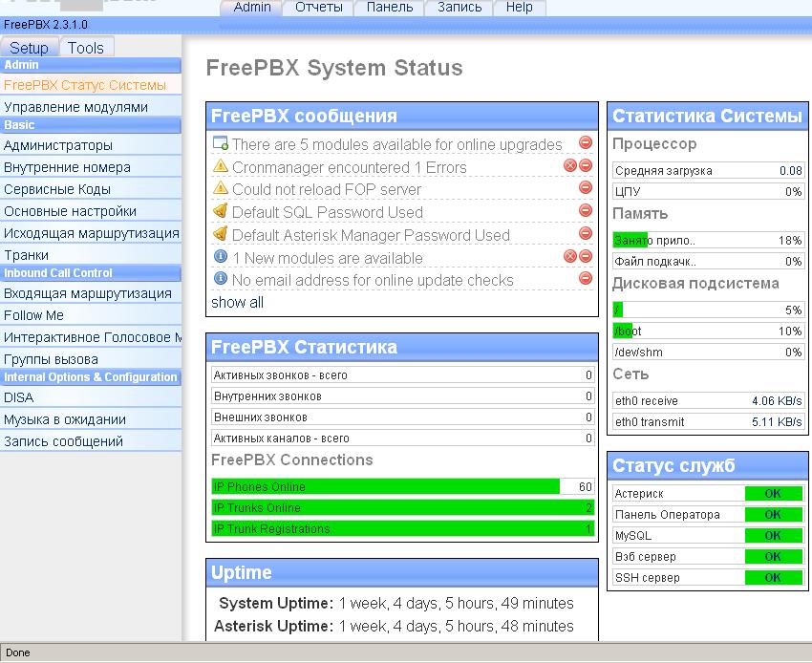Dismiss the '1 New modules are available' message
The image size is (812, 663).
[x=586, y=256]
